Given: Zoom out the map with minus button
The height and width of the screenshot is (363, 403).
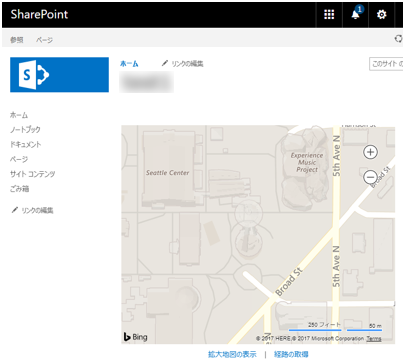Looking at the screenshot, I should (x=370, y=177).
